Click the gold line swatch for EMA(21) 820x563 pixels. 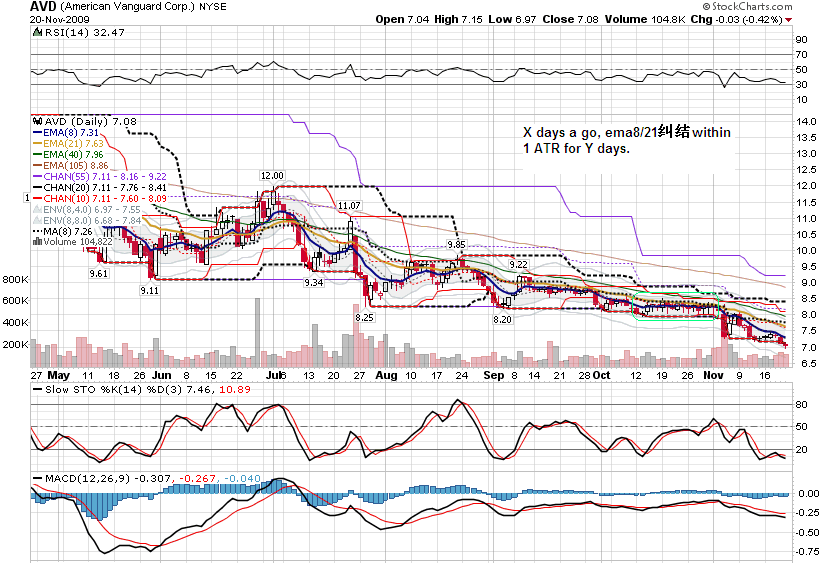click(37, 144)
